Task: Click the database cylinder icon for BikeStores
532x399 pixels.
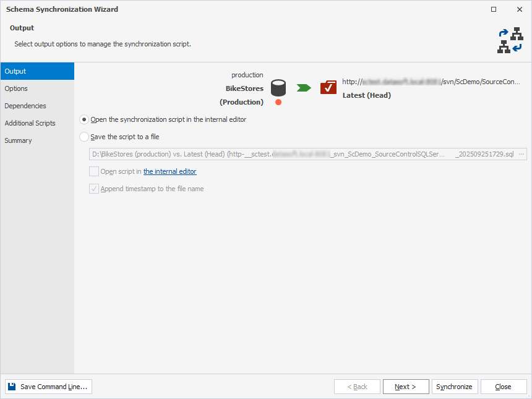Action: [278, 88]
